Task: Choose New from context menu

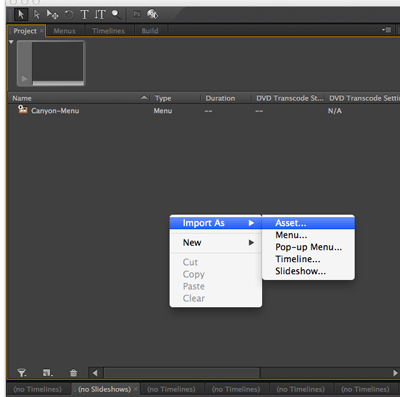Action: click(x=216, y=243)
